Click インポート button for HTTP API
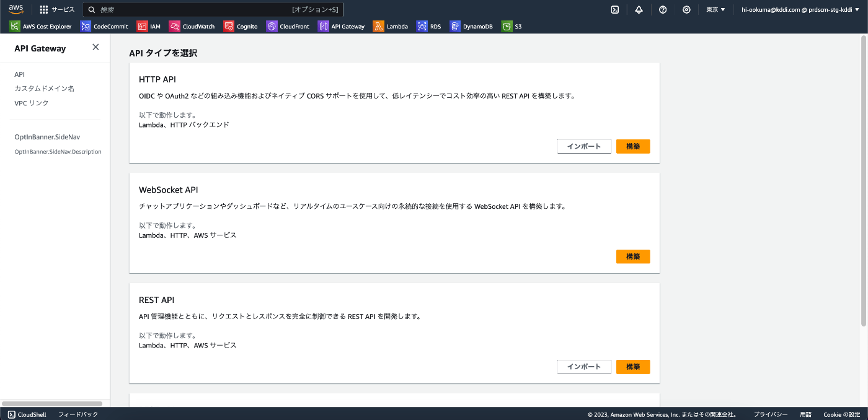 point(584,146)
